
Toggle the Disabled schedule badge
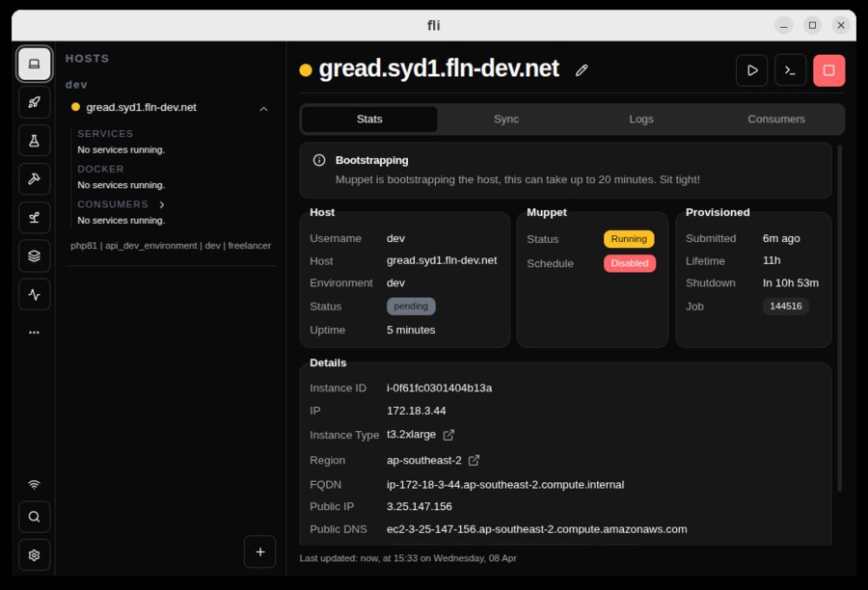629,262
